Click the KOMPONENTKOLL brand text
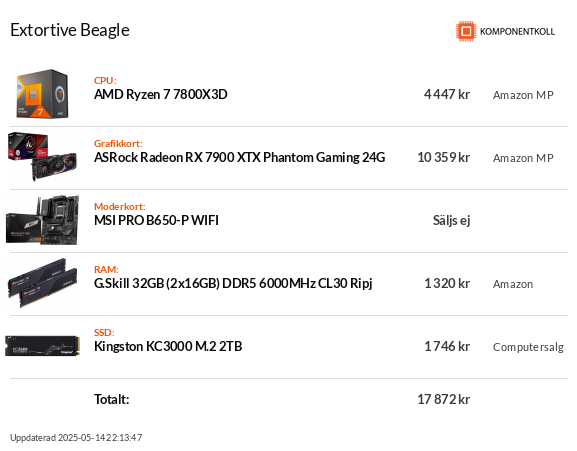 517,32
